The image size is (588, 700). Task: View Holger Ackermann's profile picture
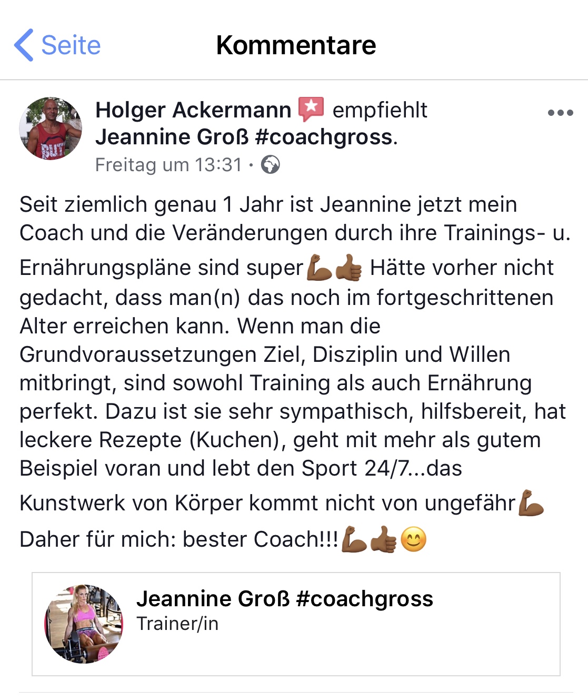pos(51,129)
